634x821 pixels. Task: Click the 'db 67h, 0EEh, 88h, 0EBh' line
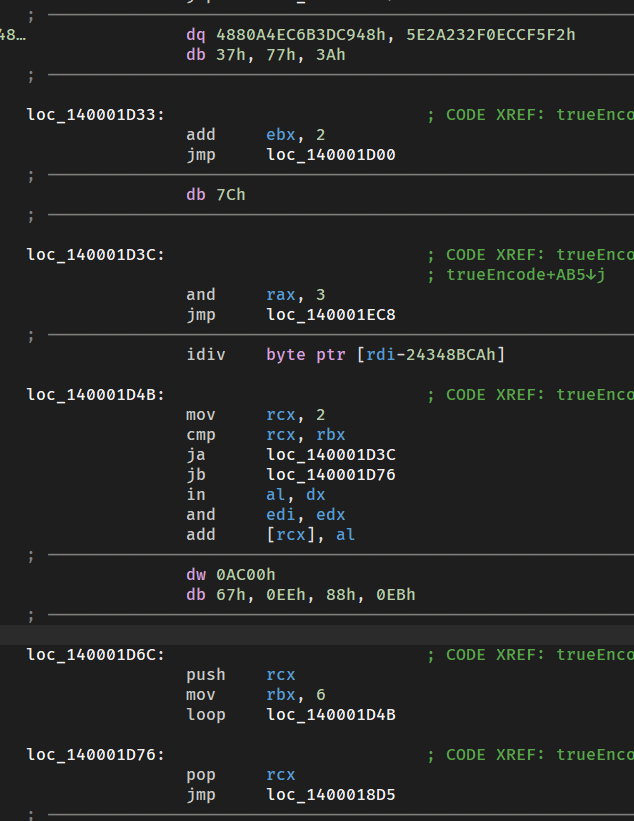301,595
